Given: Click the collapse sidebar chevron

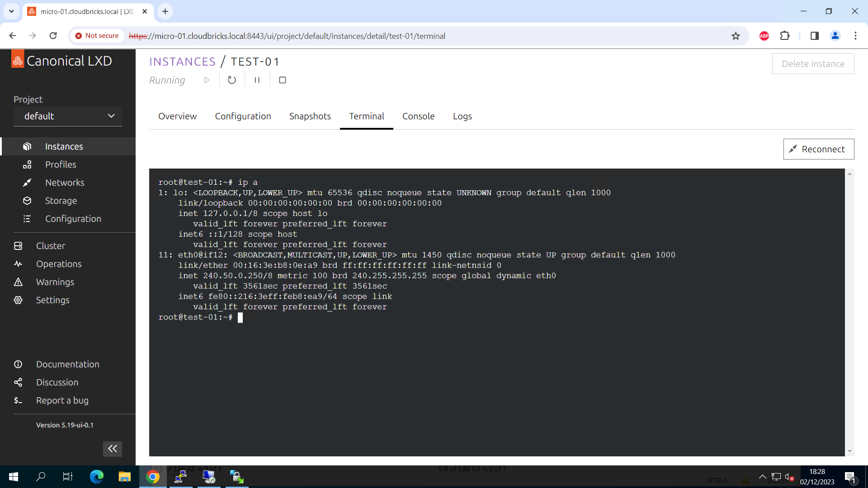Looking at the screenshot, I should click(112, 449).
